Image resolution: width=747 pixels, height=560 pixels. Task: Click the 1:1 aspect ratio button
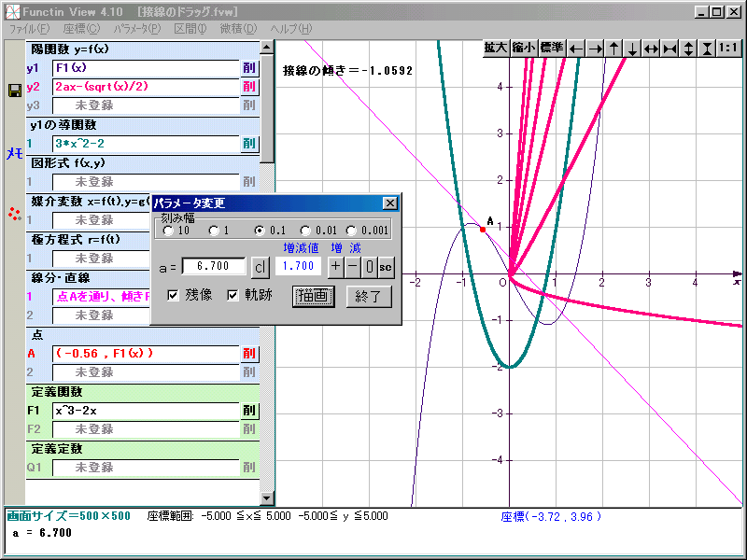[728, 49]
